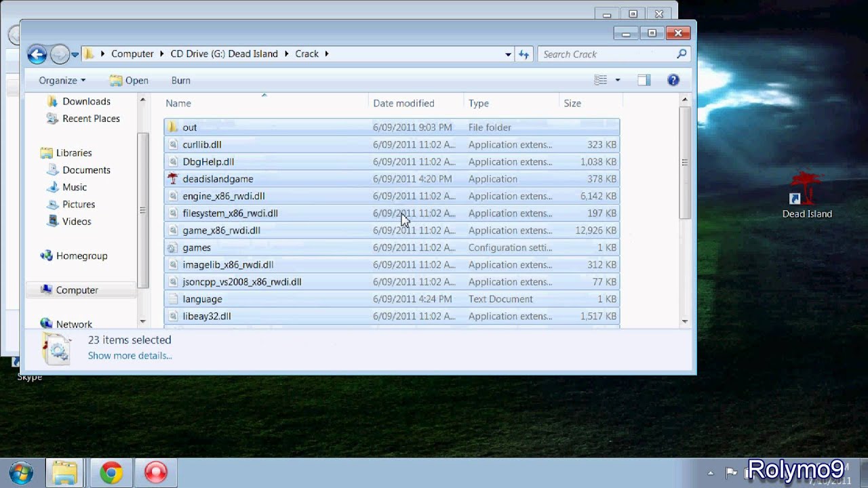Open Videos library
868x488 pixels.
pyautogui.click(x=77, y=222)
